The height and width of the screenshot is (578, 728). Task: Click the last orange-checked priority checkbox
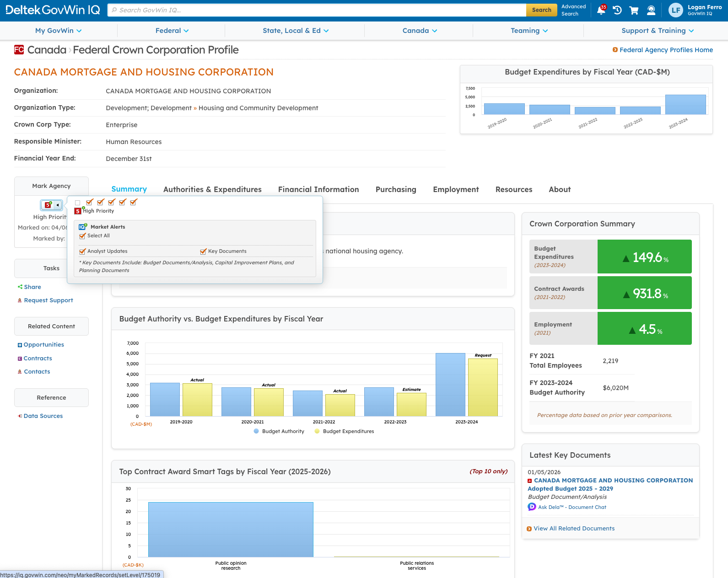pyautogui.click(x=134, y=202)
